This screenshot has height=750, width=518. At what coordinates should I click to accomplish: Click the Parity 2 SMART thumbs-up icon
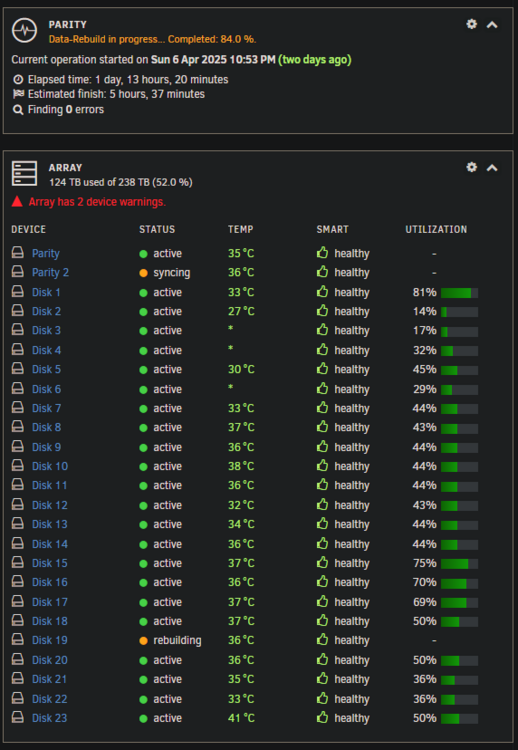click(x=322, y=272)
